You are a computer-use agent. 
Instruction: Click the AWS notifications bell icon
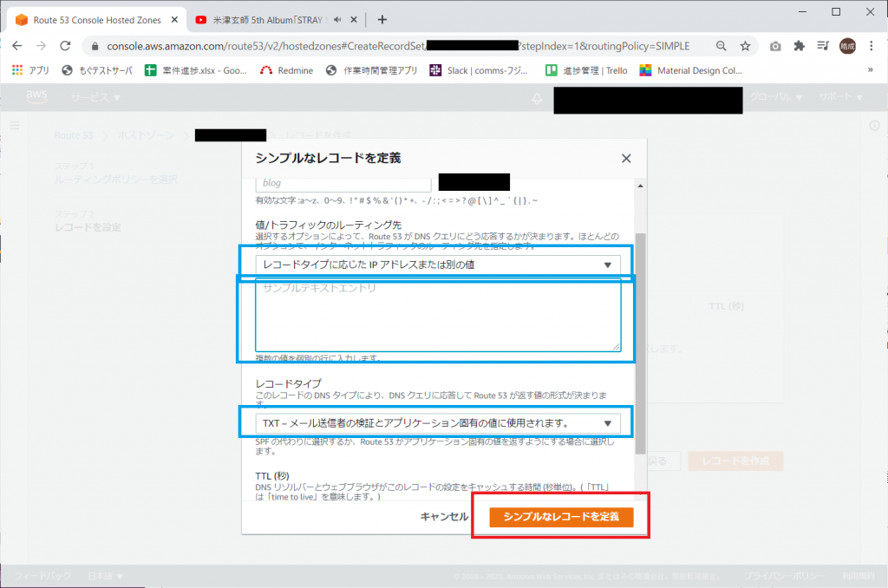537,98
